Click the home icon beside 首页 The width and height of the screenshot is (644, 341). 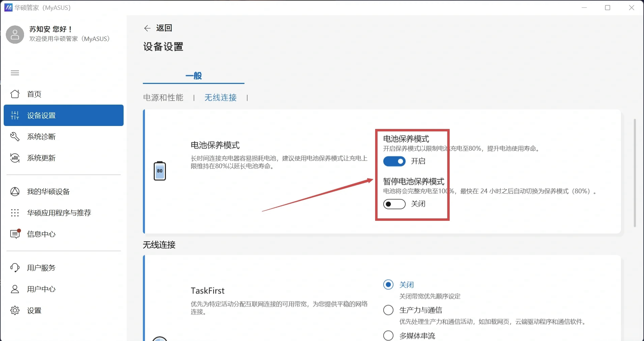point(15,94)
